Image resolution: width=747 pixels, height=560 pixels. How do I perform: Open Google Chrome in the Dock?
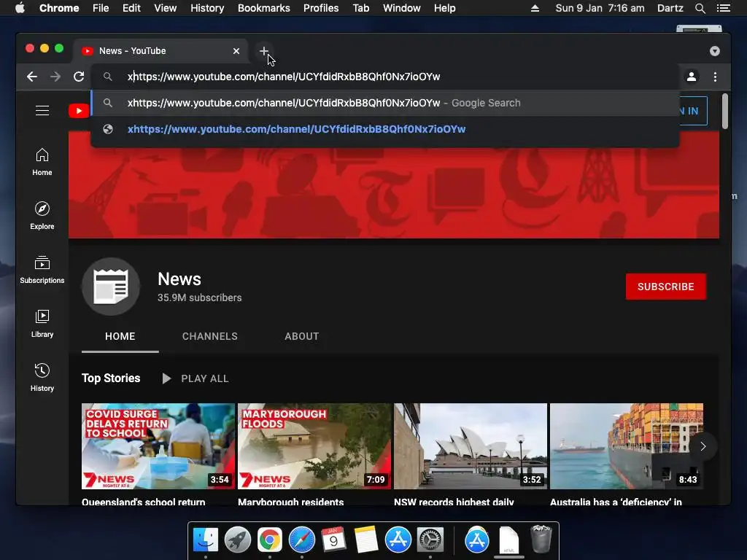(x=270, y=540)
